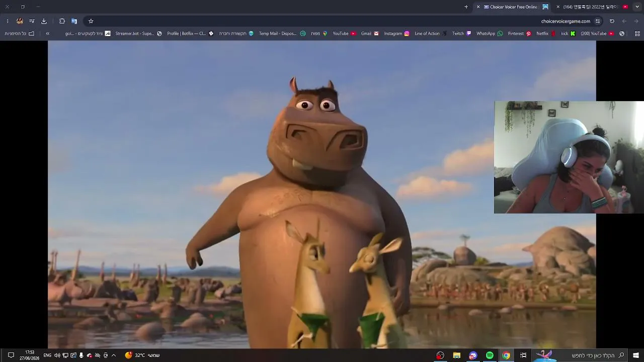
Task: Open the Instagram bookmark
Action: click(x=396, y=34)
